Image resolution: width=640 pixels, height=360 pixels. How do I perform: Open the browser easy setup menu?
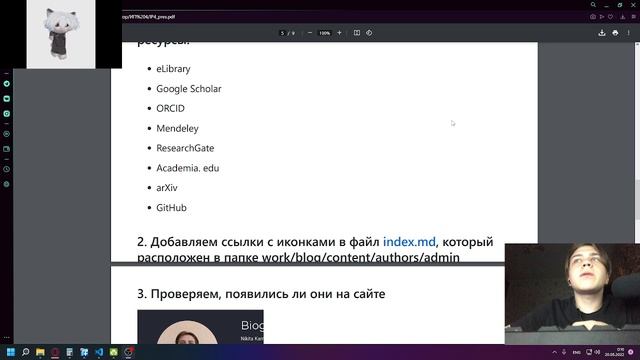(x=633, y=17)
